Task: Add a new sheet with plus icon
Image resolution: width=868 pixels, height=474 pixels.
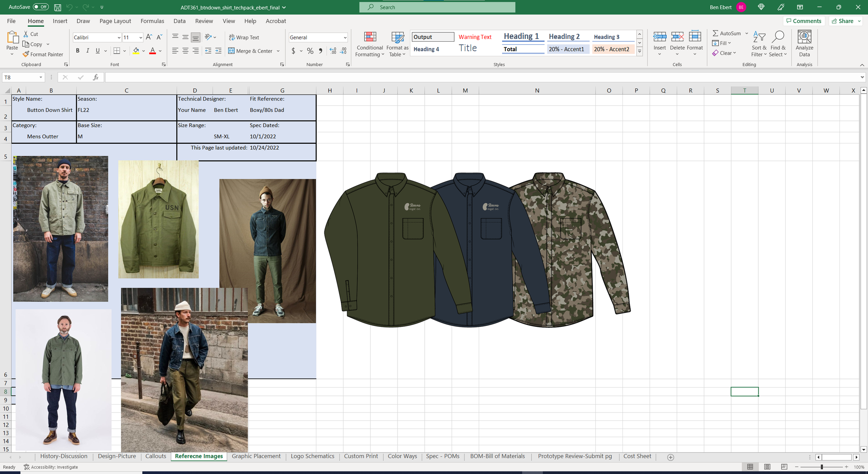Action: (670, 457)
